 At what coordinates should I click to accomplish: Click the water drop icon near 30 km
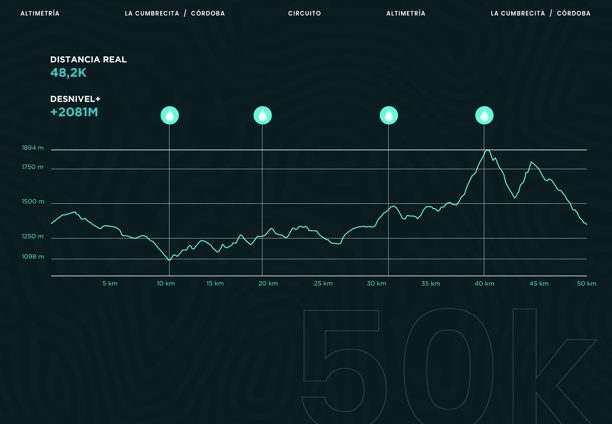click(389, 116)
